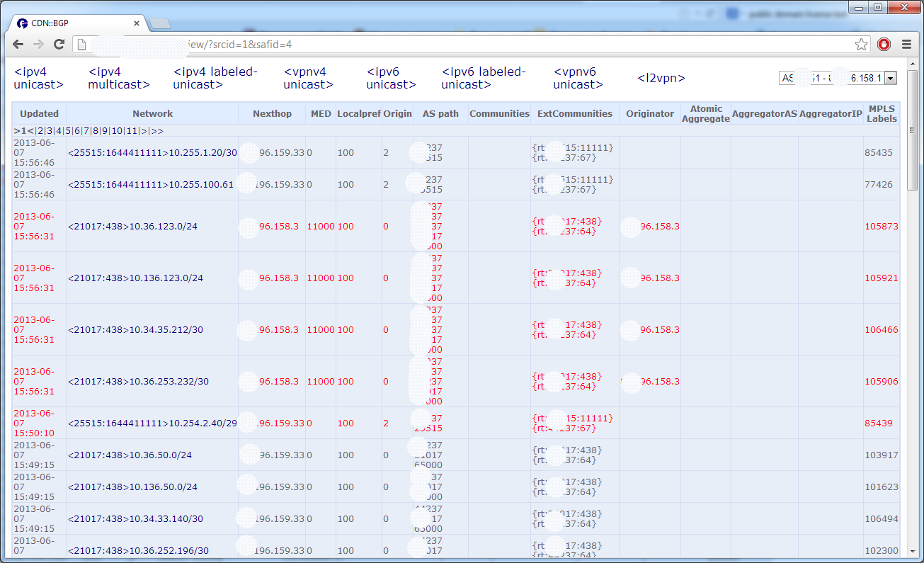Click the browser back navigation arrow
Screen dimensions: 924x563
pos(18,44)
